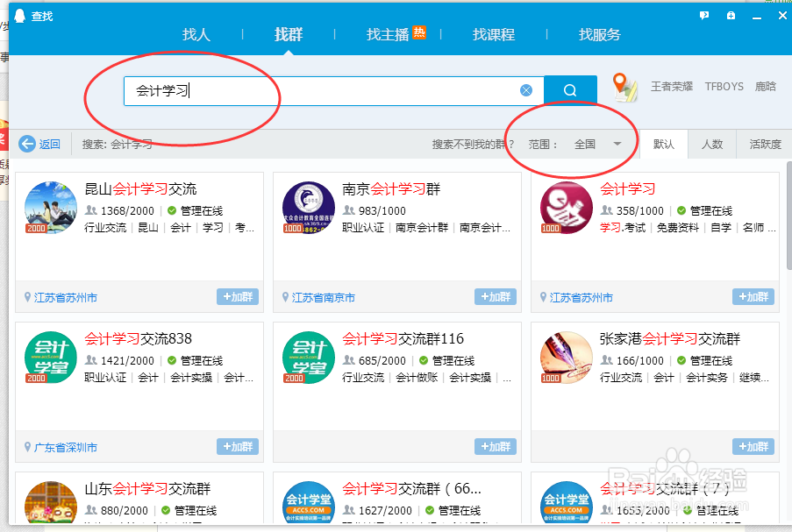Open group title 南京会计学习群

(x=391, y=189)
